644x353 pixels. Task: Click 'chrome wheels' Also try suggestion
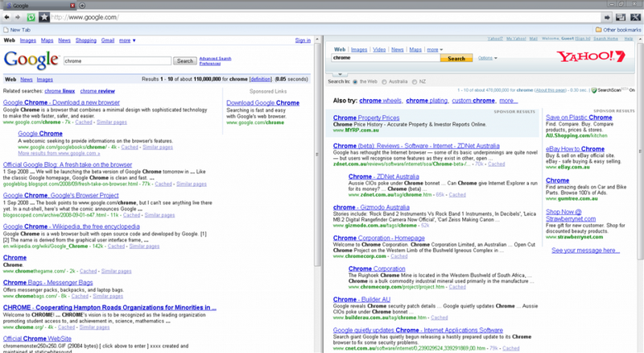[x=380, y=101]
